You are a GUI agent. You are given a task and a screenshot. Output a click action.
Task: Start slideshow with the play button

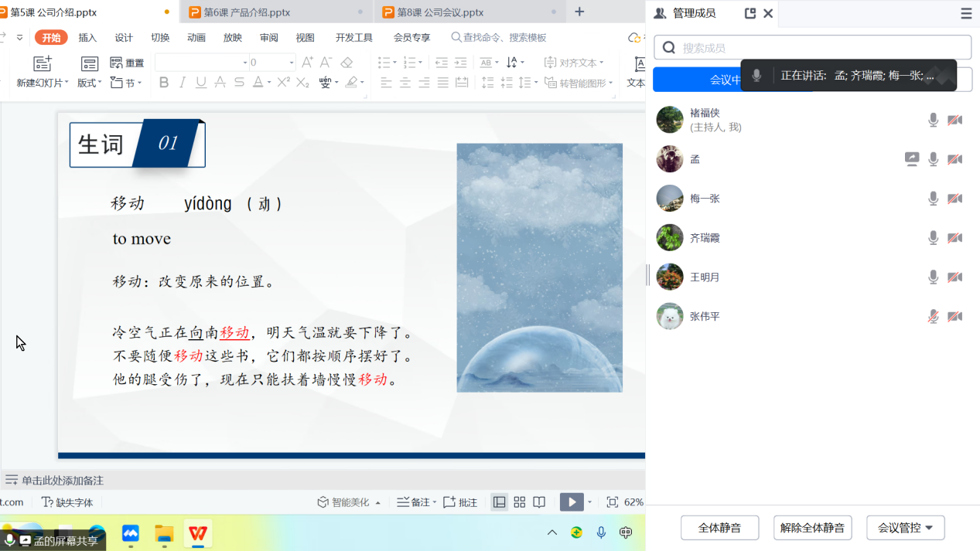point(572,502)
